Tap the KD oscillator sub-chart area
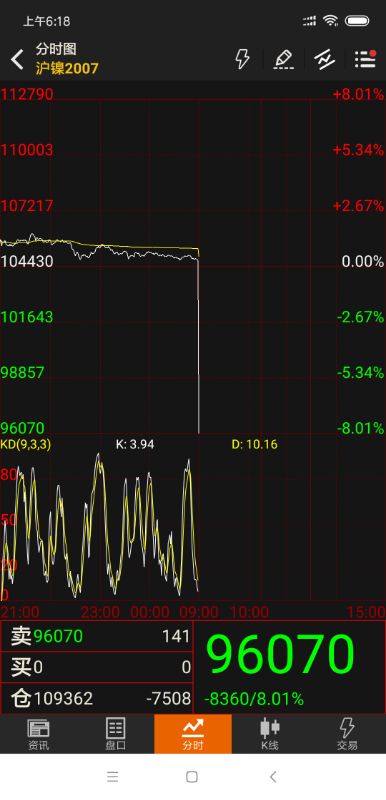 [193, 526]
